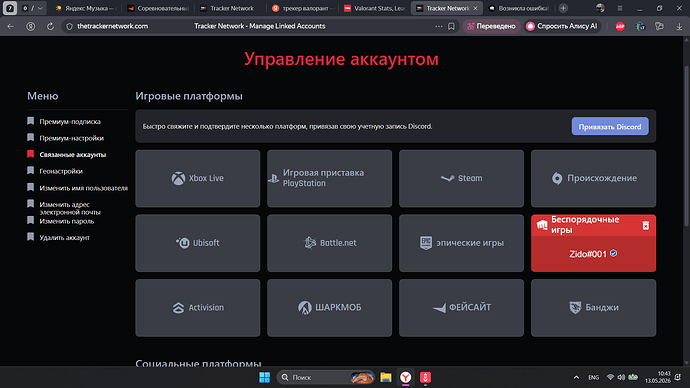Switch to the Возникла ошибка tab
Viewport: 690px width, 388px height.
(x=519, y=8)
